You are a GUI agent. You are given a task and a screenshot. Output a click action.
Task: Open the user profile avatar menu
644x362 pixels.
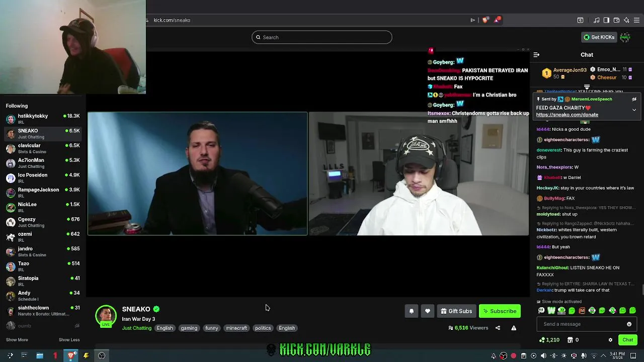point(625,37)
